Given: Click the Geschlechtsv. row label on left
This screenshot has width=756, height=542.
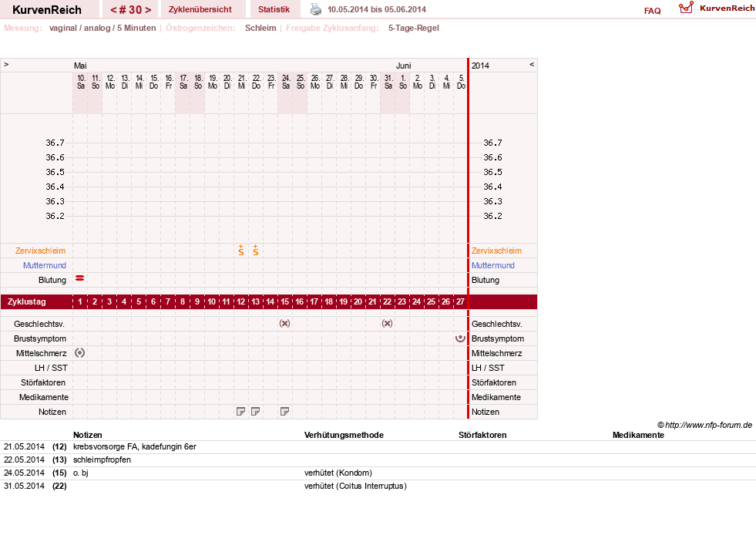Looking at the screenshot, I should coord(39,324).
